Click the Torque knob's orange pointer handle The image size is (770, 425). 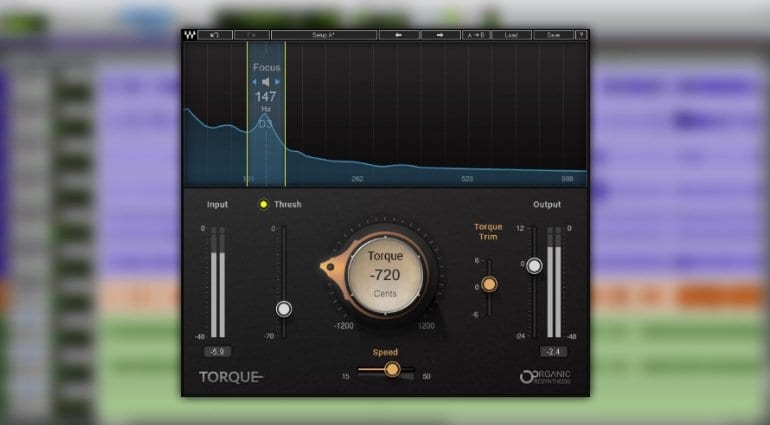click(330, 267)
